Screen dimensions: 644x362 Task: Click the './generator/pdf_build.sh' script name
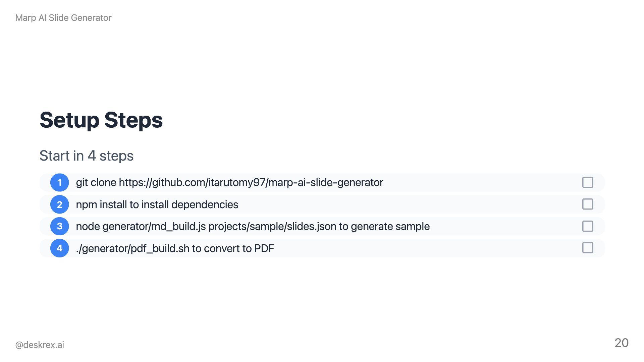(x=132, y=249)
